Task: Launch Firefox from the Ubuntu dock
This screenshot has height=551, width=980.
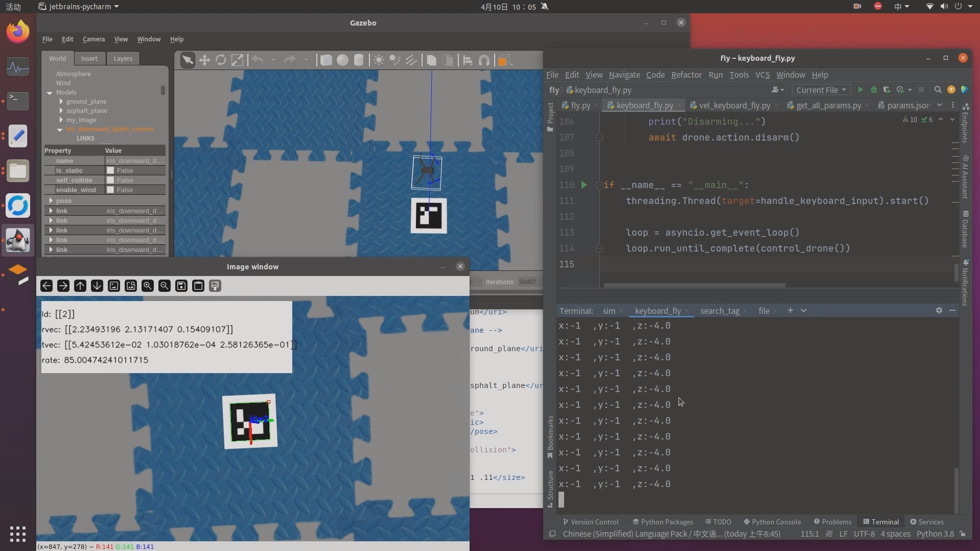Action: coord(18,32)
